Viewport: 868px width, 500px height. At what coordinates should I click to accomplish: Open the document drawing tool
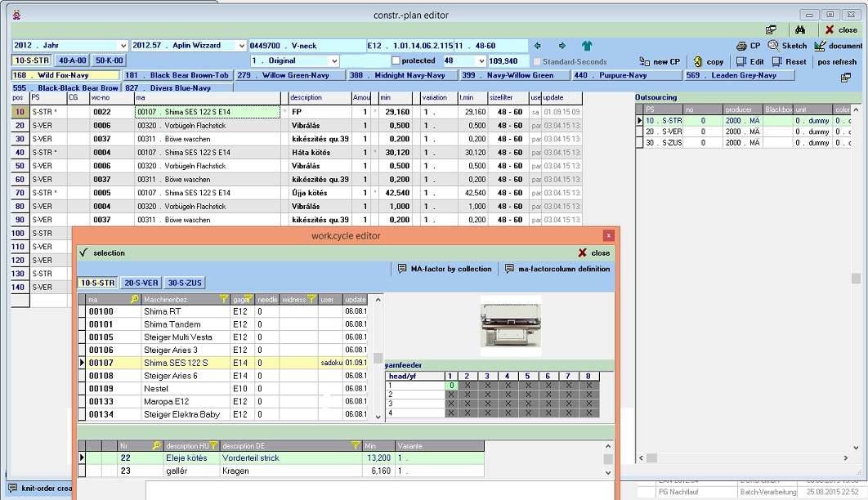coord(834,46)
